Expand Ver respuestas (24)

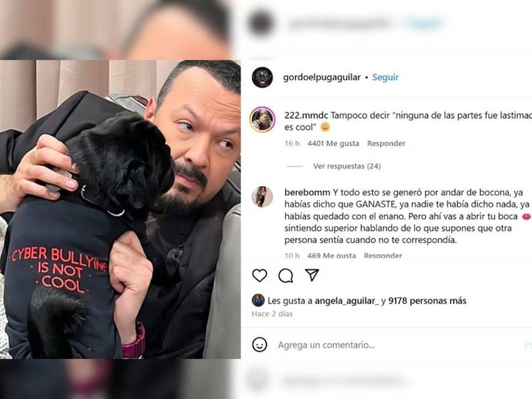[347, 166]
